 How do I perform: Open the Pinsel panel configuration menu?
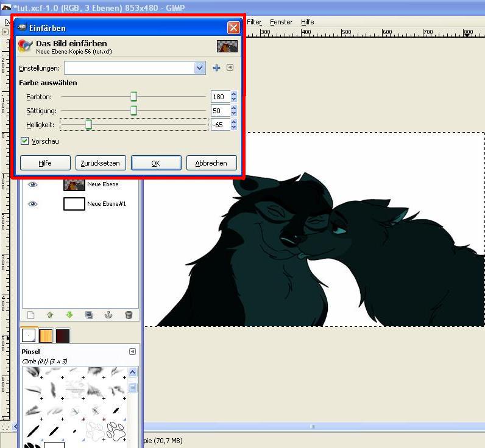[x=132, y=351]
